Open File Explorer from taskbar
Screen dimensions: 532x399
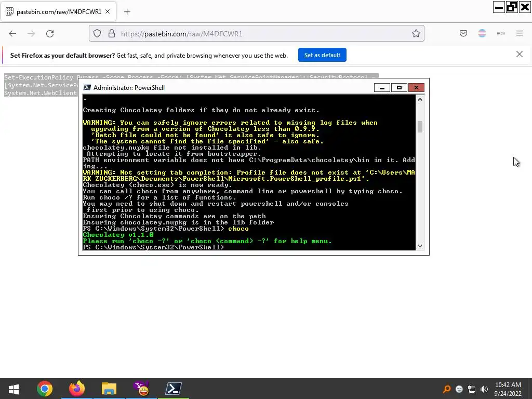click(109, 389)
